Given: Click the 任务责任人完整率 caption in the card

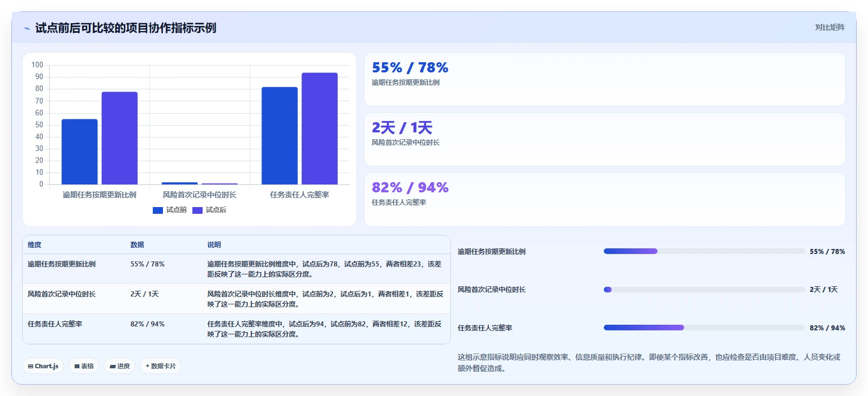Looking at the screenshot, I should (x=399, y=203).
